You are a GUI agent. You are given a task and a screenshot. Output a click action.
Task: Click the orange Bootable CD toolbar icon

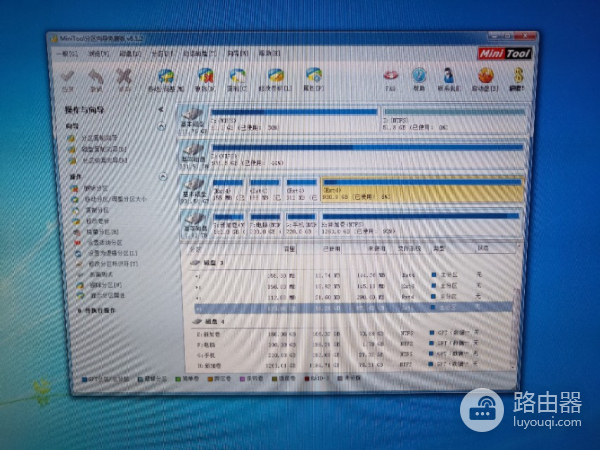(x=486, y=77)
